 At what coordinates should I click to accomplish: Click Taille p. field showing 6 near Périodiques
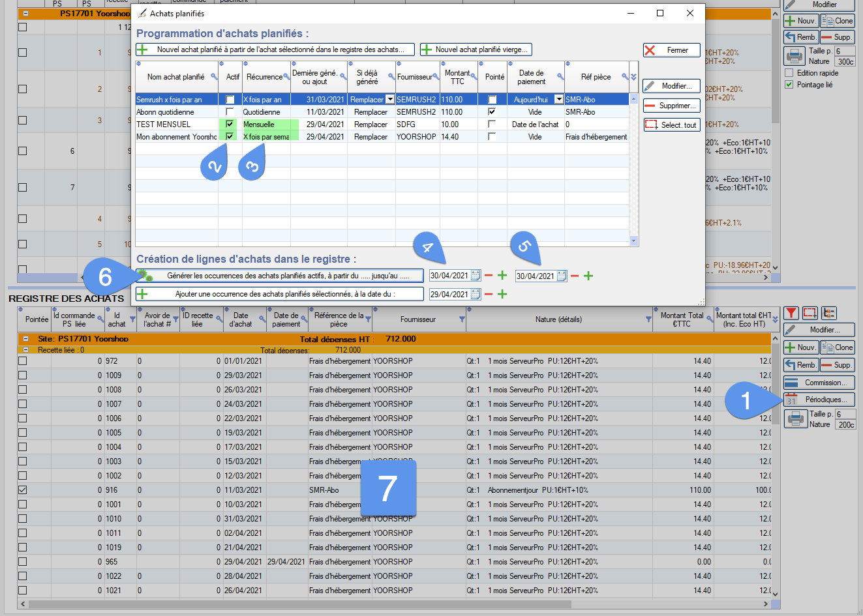845,414
